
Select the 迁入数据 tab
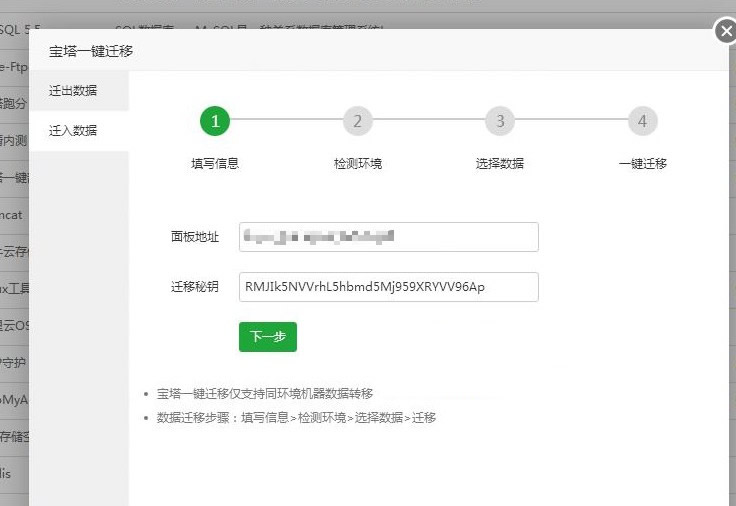coord(74,130)
